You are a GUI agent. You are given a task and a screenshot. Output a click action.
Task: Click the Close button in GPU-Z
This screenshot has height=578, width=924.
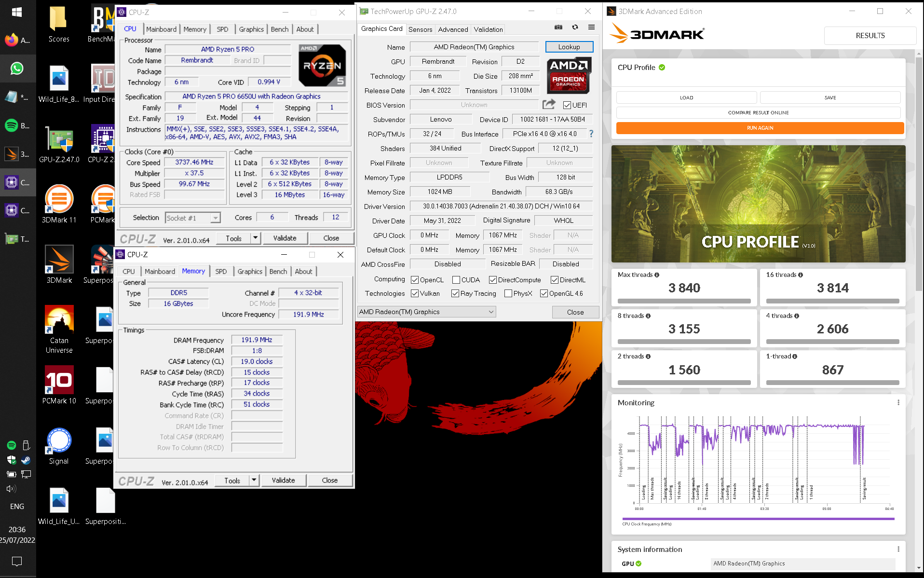pos(575,312)
